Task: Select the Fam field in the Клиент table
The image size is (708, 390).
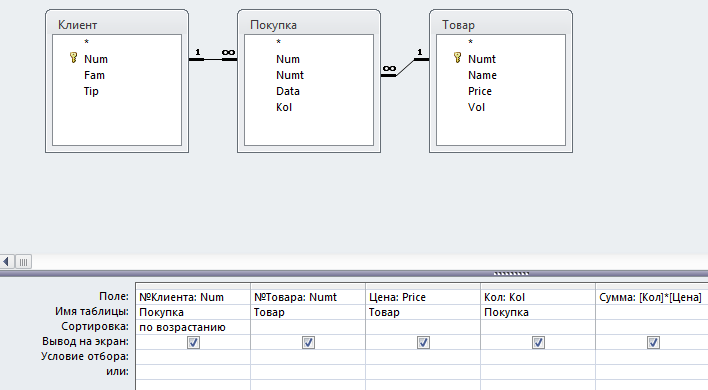Action: 94,75
